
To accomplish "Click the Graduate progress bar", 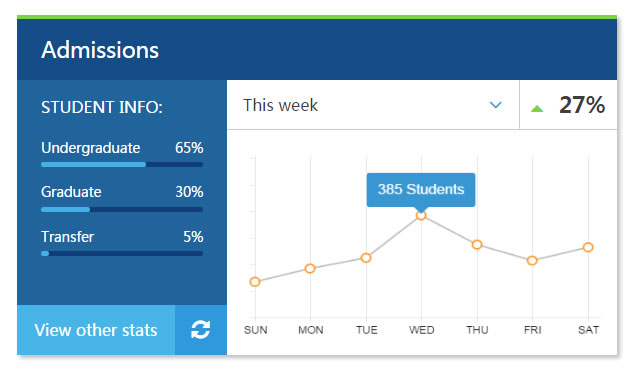I will point(122,210).
